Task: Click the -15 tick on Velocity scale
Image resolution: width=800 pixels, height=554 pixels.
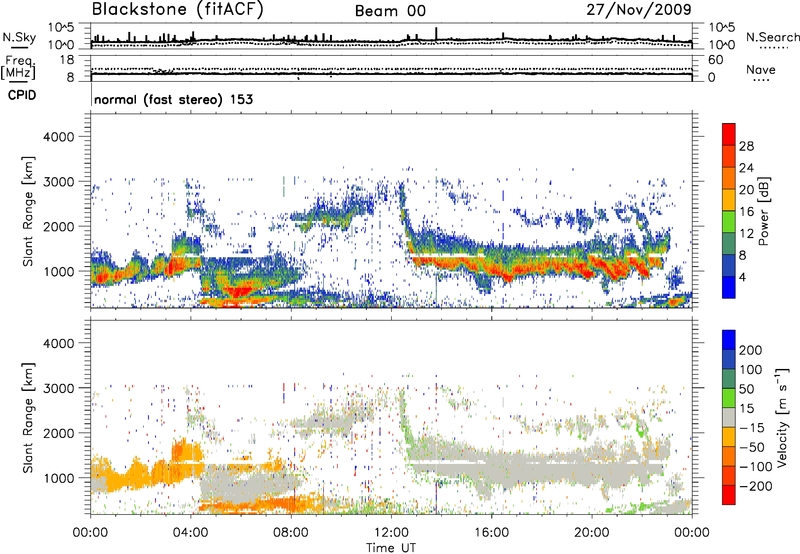Action: [x=752, y=428]
